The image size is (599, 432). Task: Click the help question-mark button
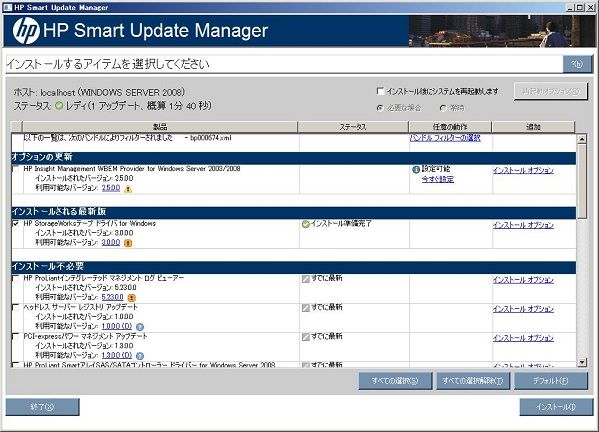click(x=577, y=64)
